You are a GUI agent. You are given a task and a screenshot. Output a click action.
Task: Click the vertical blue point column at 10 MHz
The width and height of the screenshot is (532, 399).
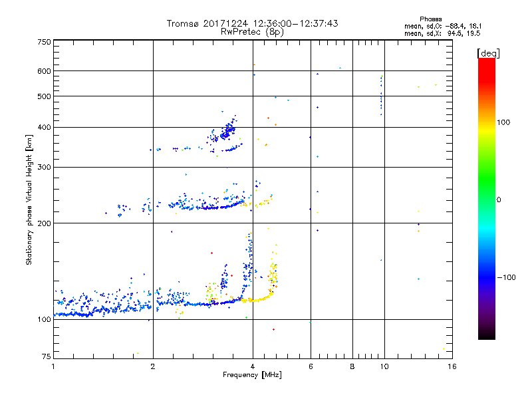coord(381,96)
